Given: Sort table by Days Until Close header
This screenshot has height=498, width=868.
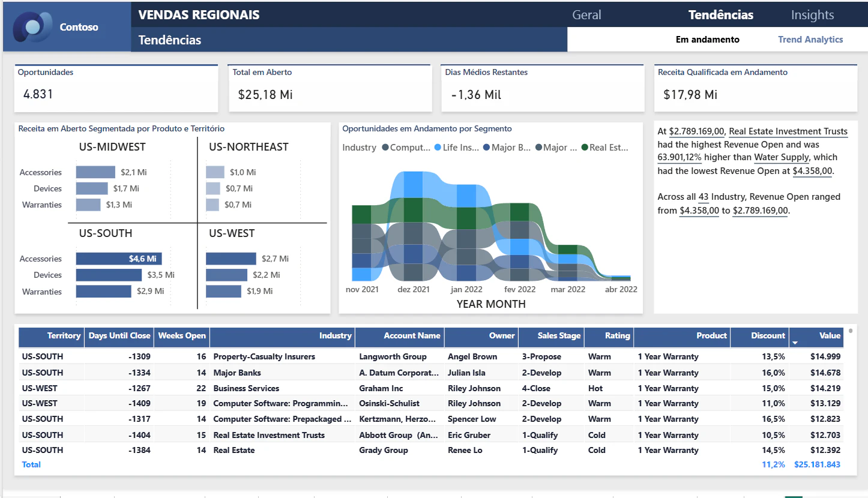Looking at the screenshot, I should coord(119,337).
